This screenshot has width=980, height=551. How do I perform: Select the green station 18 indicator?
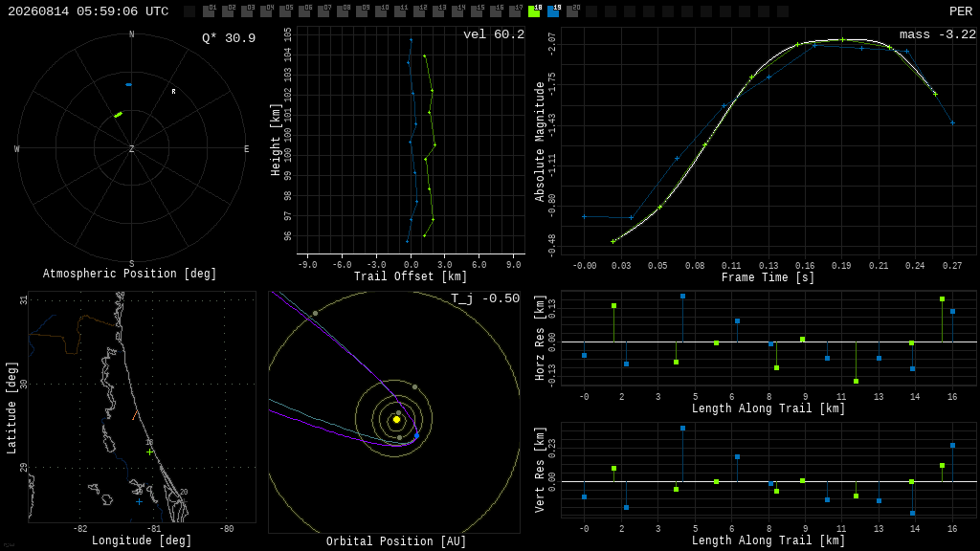tap(534, 11)
